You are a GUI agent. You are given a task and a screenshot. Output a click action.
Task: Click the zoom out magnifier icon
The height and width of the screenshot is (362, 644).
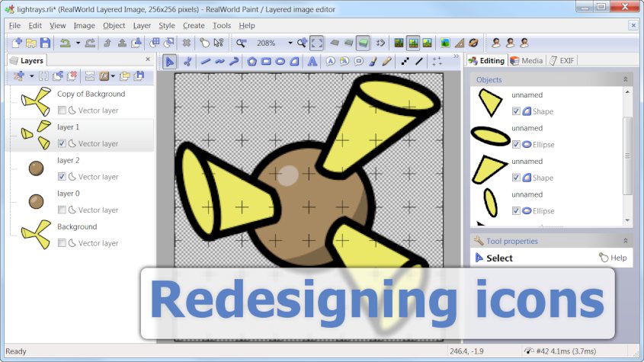click(241, 43)
